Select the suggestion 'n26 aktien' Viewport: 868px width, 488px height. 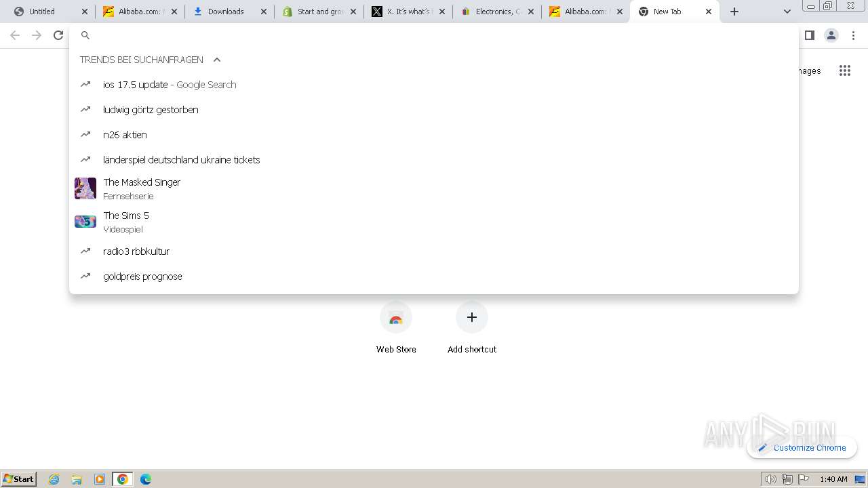434,135
